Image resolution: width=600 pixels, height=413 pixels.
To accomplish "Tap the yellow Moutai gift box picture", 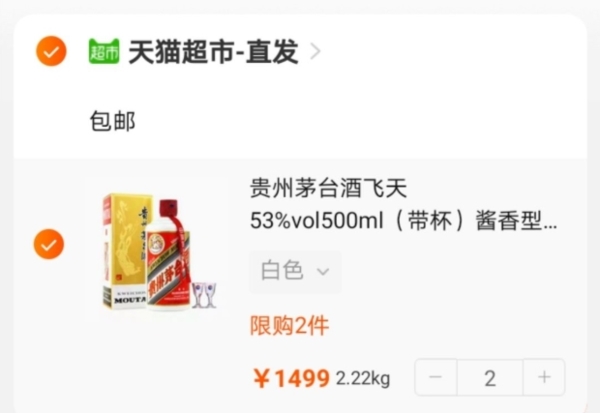I will coord(124,251).
